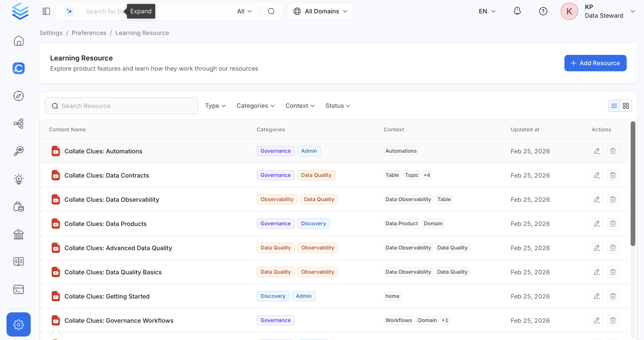644x340 pixels.
Task: Click the Automations context tag
Action: coord(401,151)
